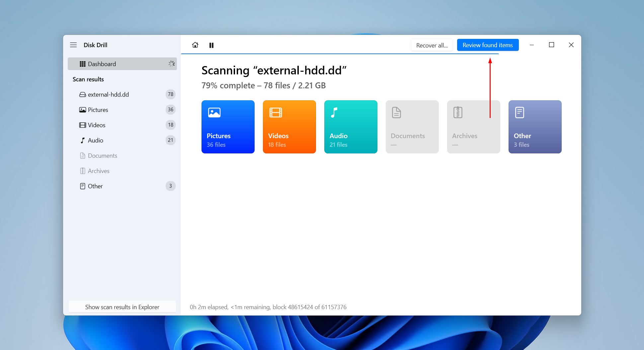Open the teal Audio tile
The height and width of the screenshot is (350, 644).
pyautogui.click(x=351, y=127)
